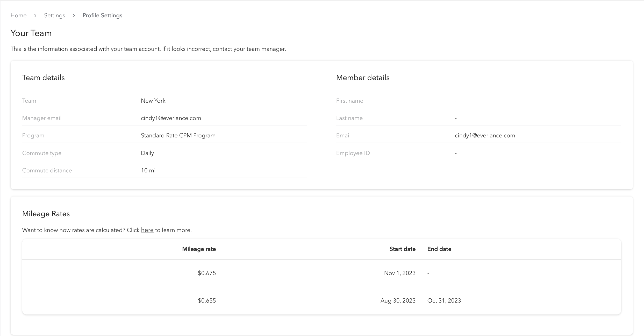This screenshot has width=644, height=336.
Task: Click Commute distance 10 mi value
Action: tap(148, 171)
